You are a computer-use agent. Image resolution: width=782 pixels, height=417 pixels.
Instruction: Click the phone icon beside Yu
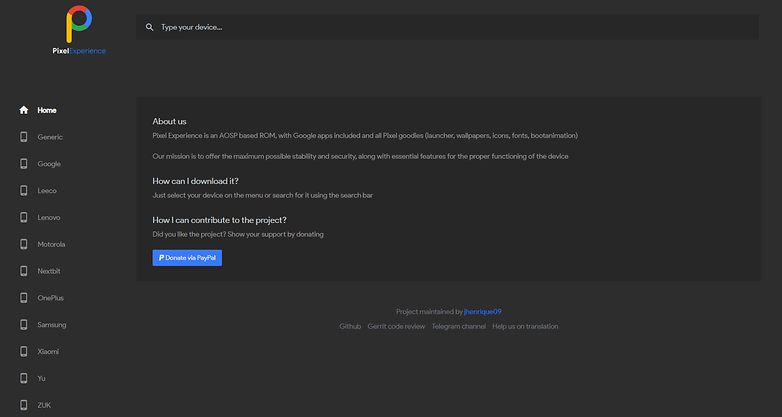click(23, 379)
